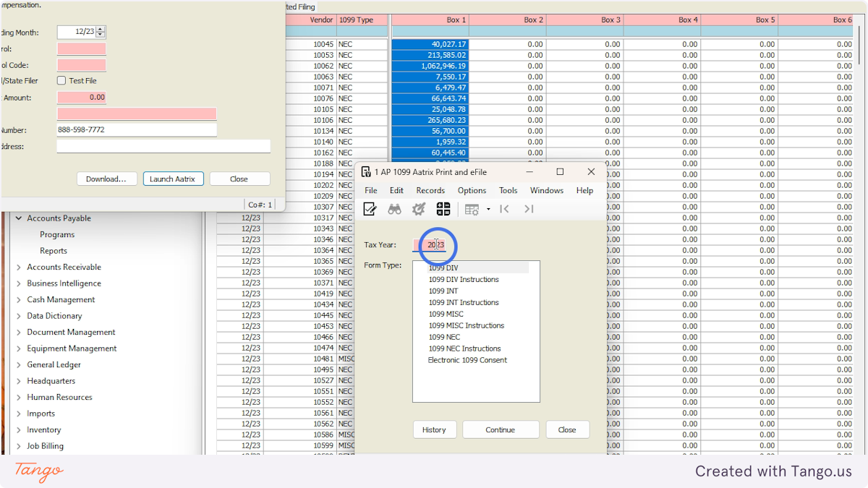Open Find using the binoculars icon

click(x=394, y=209)
